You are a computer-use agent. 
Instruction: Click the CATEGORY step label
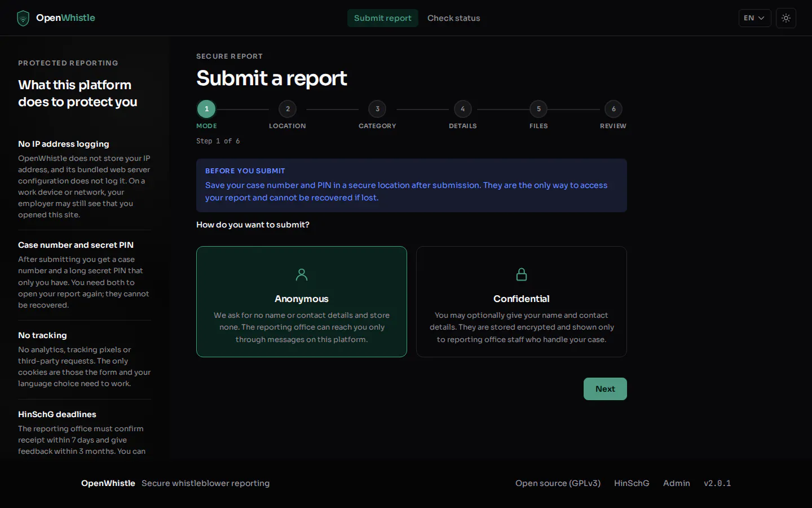tap(377, 126)
